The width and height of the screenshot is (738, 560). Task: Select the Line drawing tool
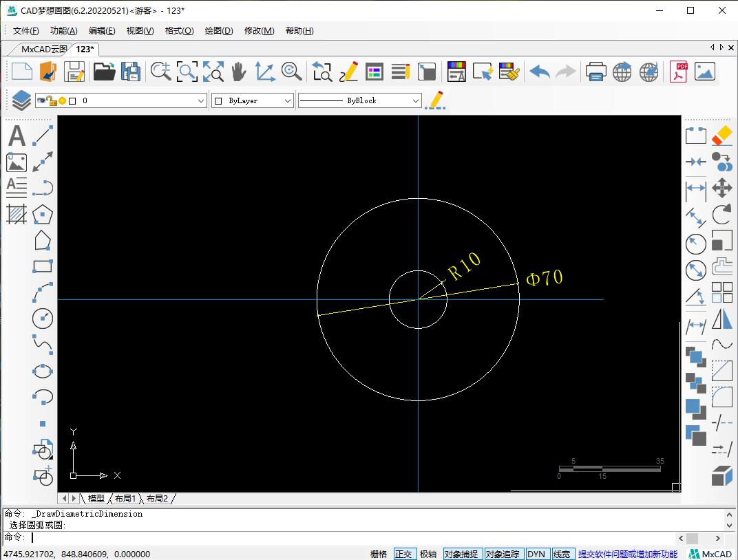[x=43, y=136]
